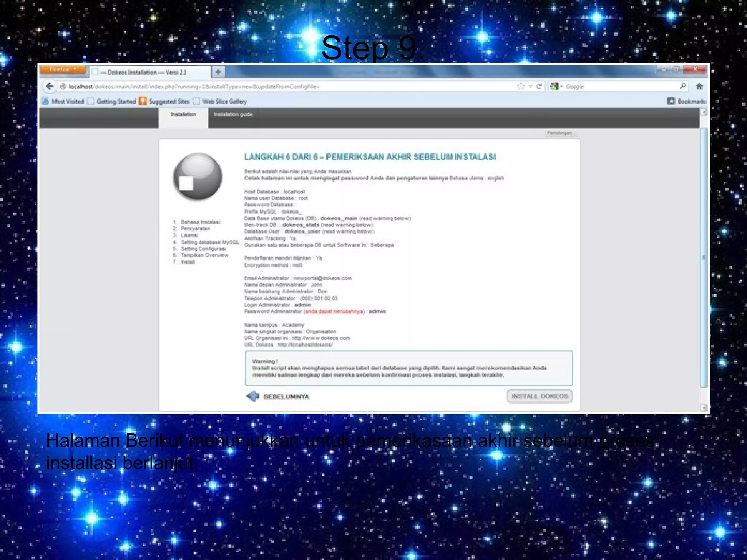The image size is (747, 560).
Task: Go back with the browser back arrow
Action: [x=50, y=86]
